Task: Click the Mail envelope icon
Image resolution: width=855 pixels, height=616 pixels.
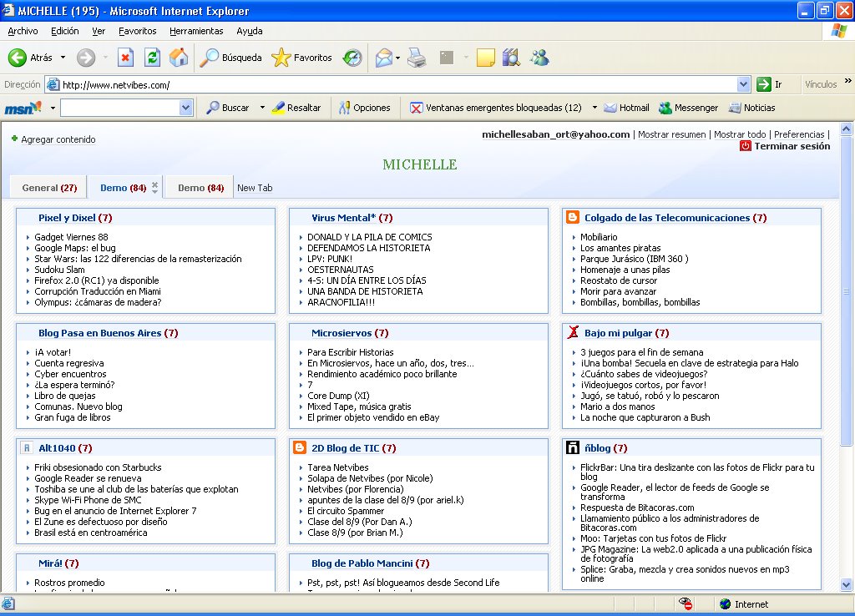Action: point(384,58)
